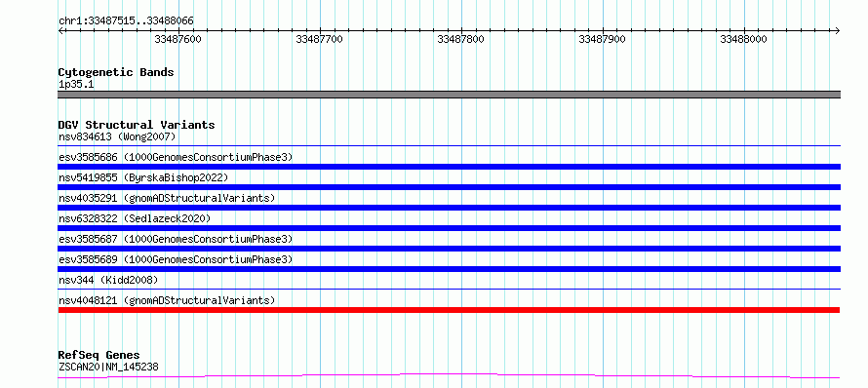
Task: Click ruler position 33487600
Action: 178,39
